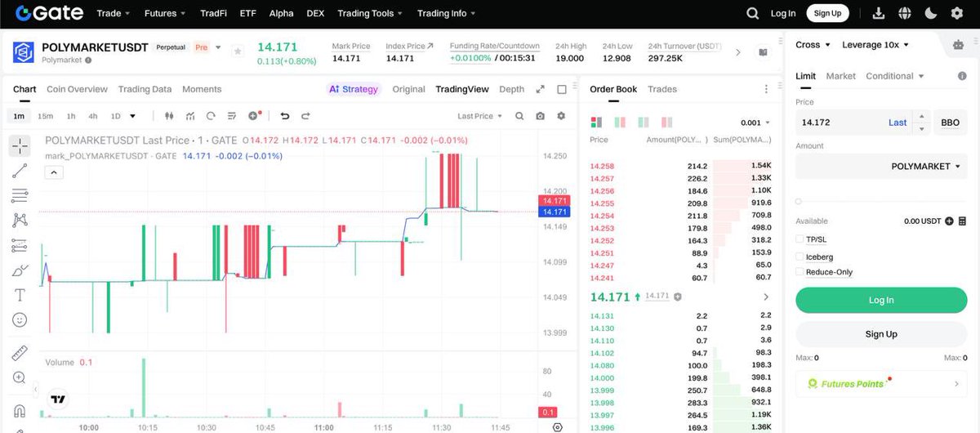
Task: Take a chart snapshot with camera icon
Action: [x=540, y=116]
